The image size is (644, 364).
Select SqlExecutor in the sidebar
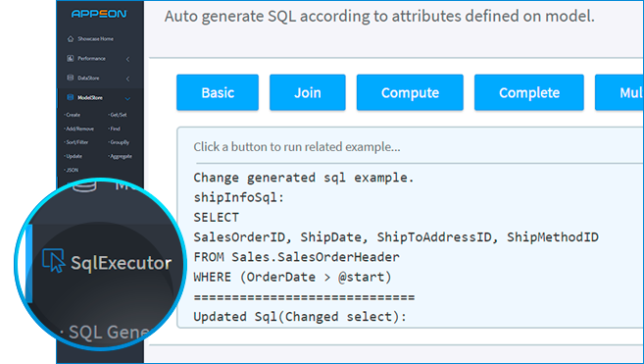107,262
